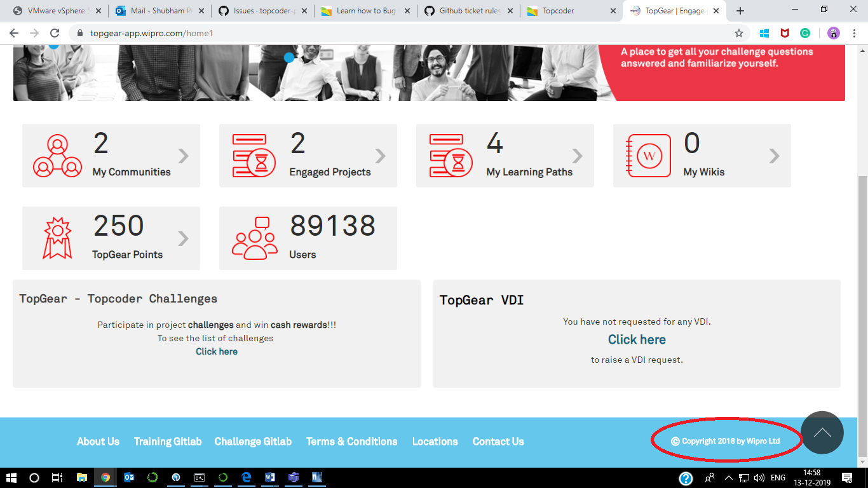Open the Grammarly extension icon

805,33
